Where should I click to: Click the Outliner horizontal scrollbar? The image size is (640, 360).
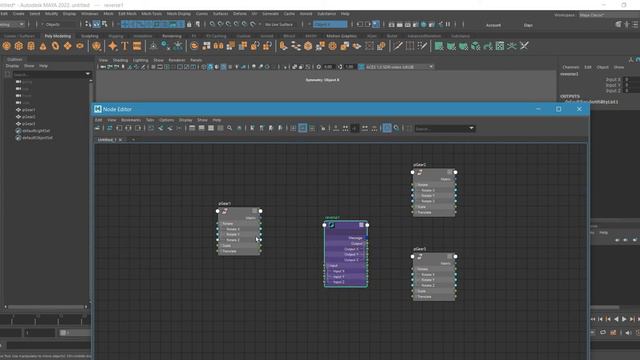(46, 307)
